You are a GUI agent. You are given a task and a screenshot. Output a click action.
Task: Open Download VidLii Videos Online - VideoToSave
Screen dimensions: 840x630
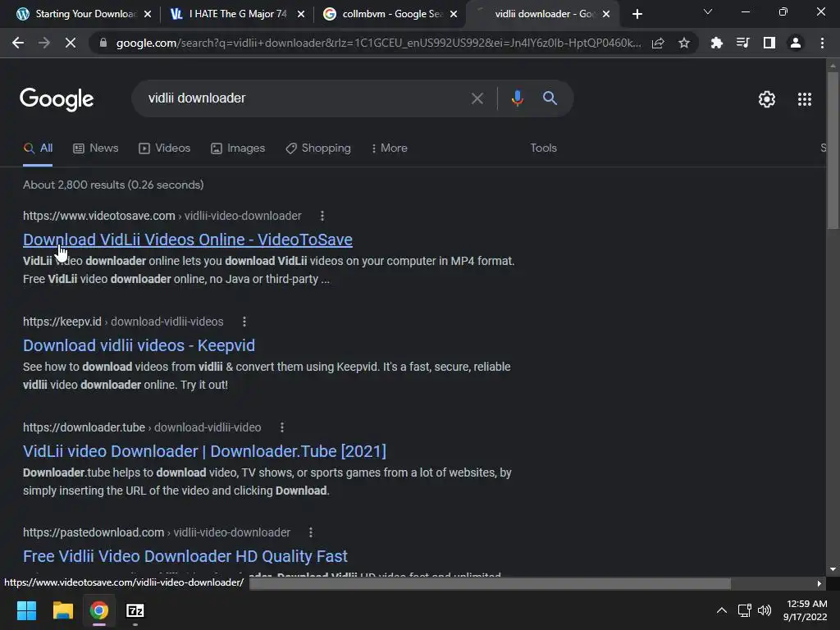coord(188,240)
